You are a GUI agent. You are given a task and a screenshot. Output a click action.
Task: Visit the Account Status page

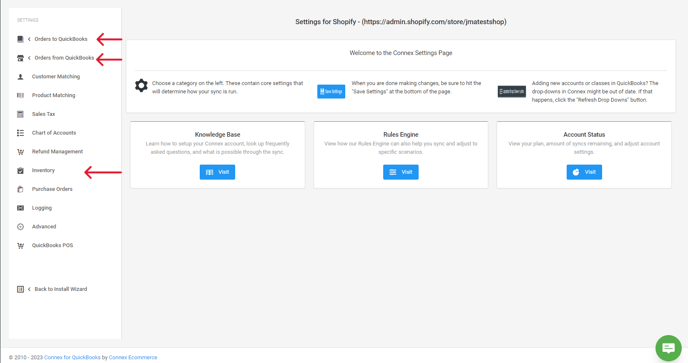pos(584,172)
